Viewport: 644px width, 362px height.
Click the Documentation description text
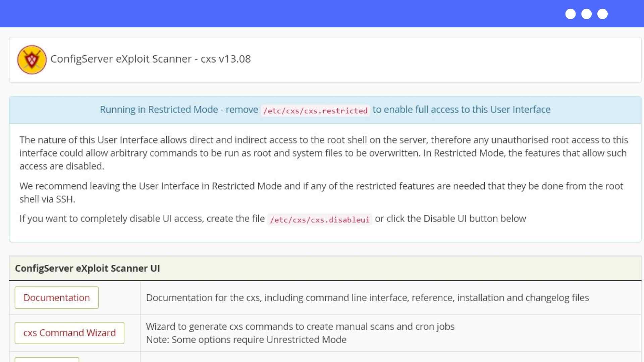coord(367,298)
